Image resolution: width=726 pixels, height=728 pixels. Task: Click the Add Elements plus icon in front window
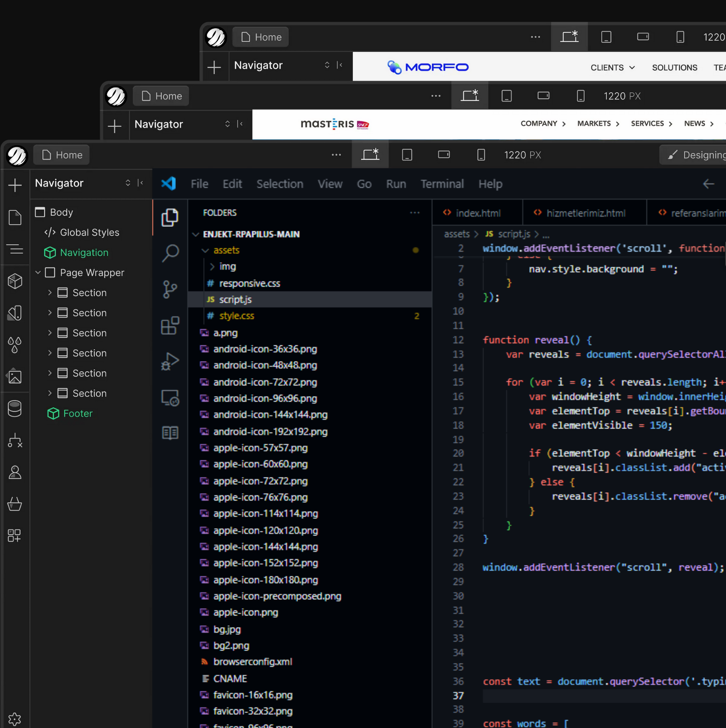coord(15,185)
